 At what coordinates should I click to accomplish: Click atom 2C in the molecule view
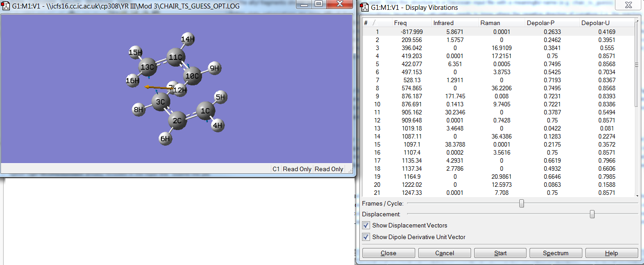pos(177,121)
